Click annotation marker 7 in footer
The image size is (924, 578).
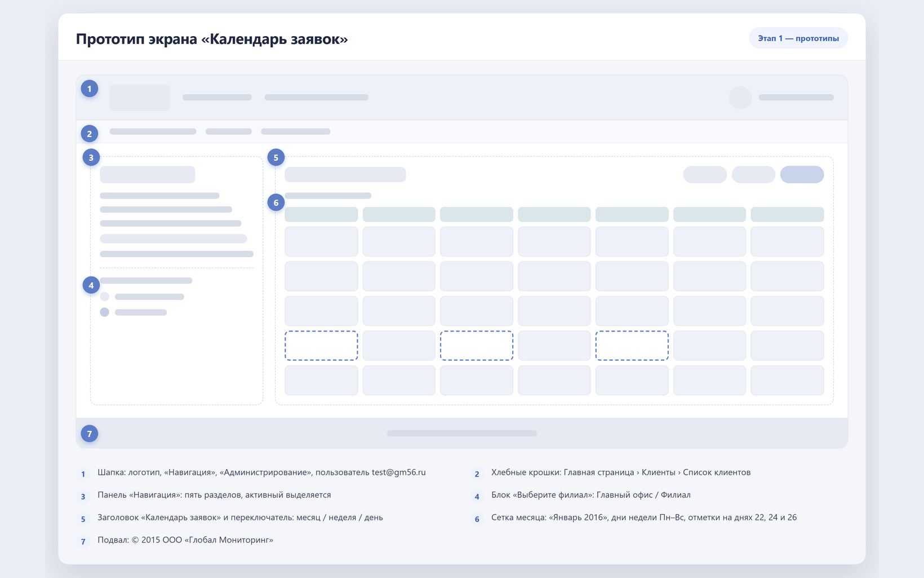pyautogui.click(x=90, y=434)
